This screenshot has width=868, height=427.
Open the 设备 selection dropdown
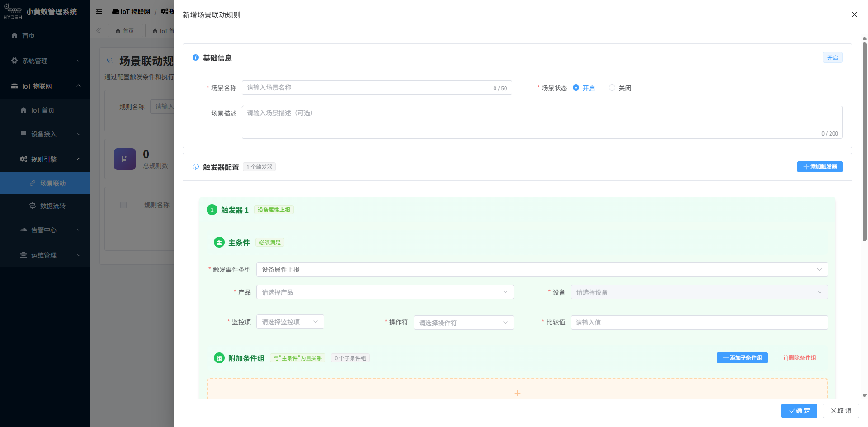[699, 292]
